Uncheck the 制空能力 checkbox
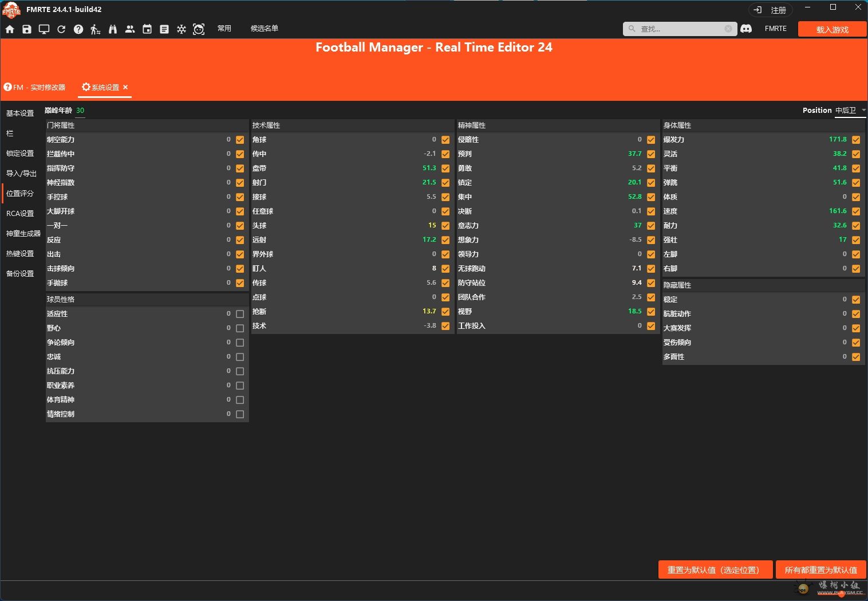Screen dimensions: 868x601 click(x=240, y=140)
